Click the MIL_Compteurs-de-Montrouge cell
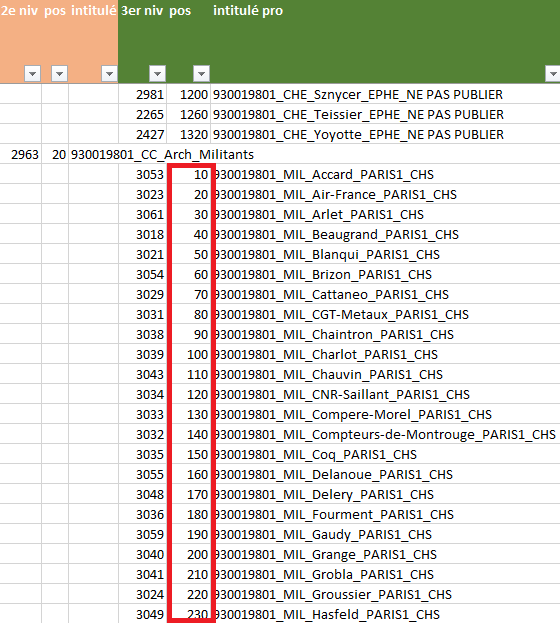 [x=385, y=434]
